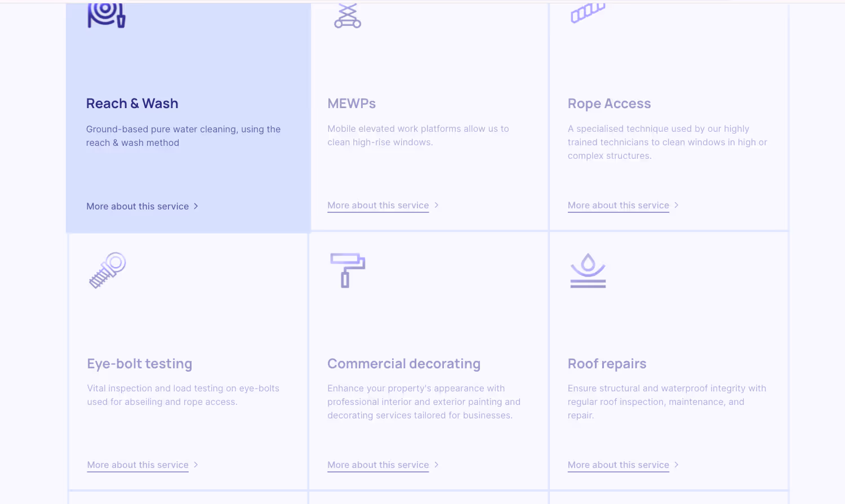Image resolution: width=845 pixels, height=504 pixels.
Task: Select the Eye-bolt testing heading
Action: pos(140,364)
